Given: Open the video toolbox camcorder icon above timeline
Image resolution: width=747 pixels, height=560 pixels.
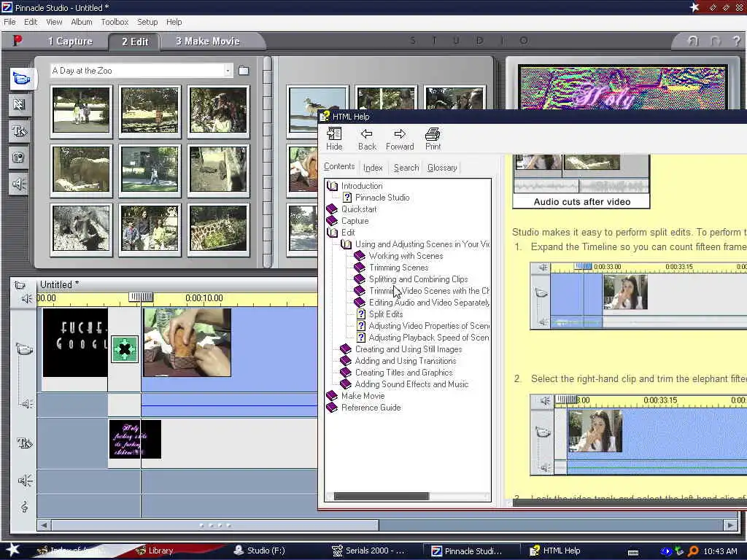Looking at the screenshot, I should point(20,285).
